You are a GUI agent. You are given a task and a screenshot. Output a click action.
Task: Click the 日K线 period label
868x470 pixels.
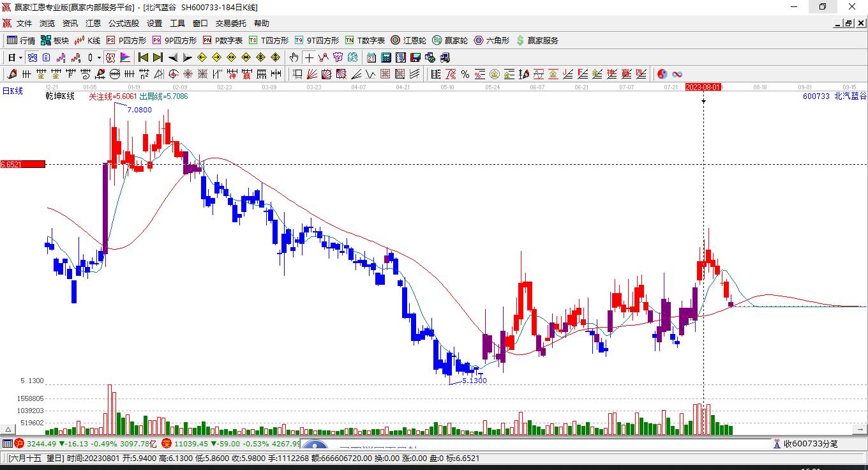click(x=12, y=91)
